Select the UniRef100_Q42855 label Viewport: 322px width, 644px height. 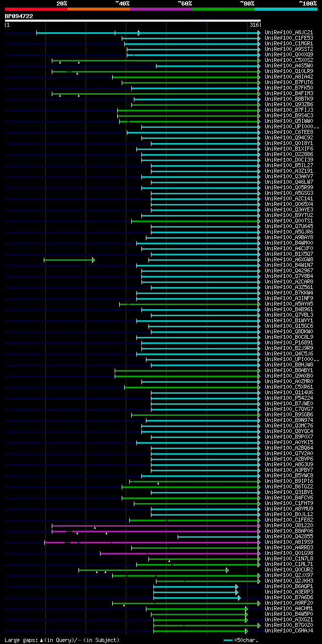[x=289, y=537]
